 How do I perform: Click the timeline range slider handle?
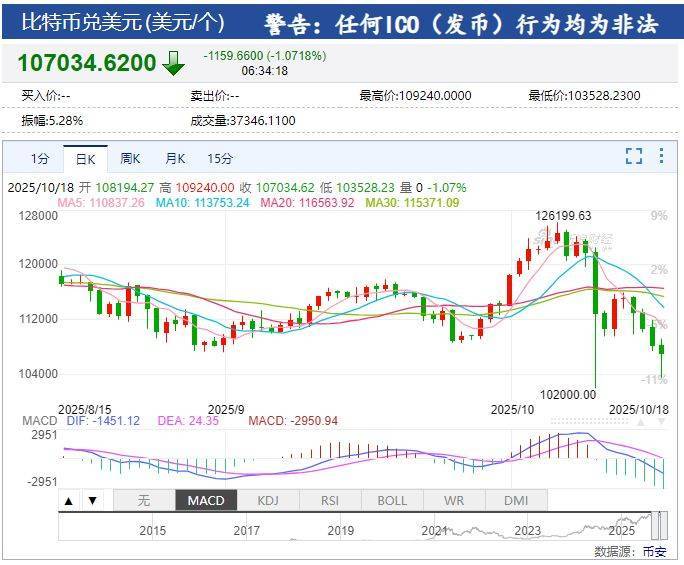pyautogui.click(x=658, y=524)
